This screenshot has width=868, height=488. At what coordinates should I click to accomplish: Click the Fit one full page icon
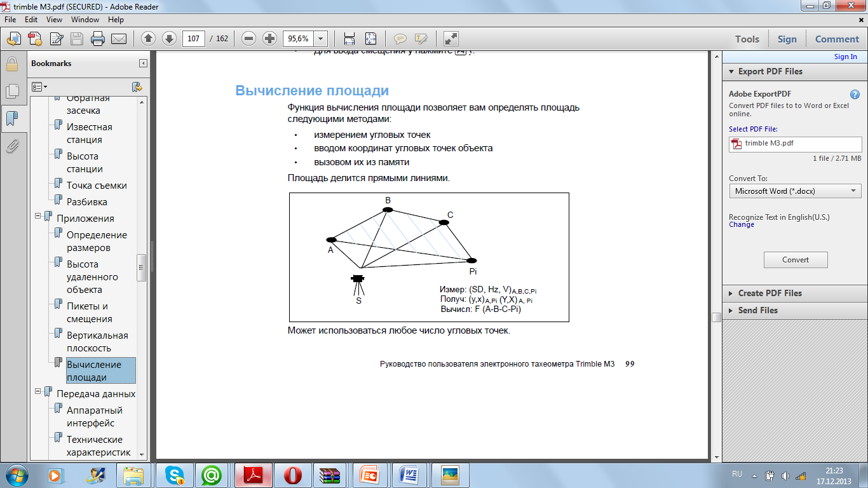pyautogui.click(x=370, y=39)
